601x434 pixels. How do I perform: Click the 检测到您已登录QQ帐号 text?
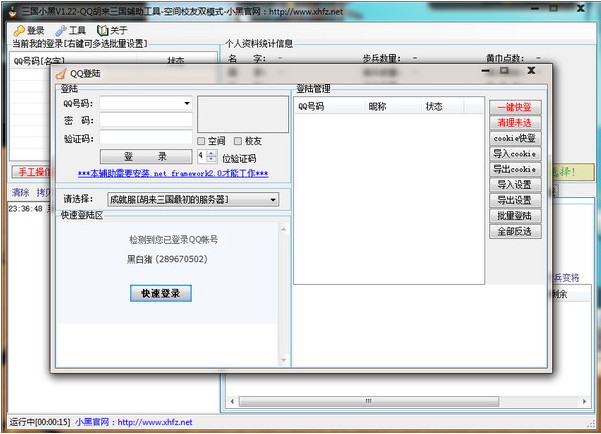(173, 240)
